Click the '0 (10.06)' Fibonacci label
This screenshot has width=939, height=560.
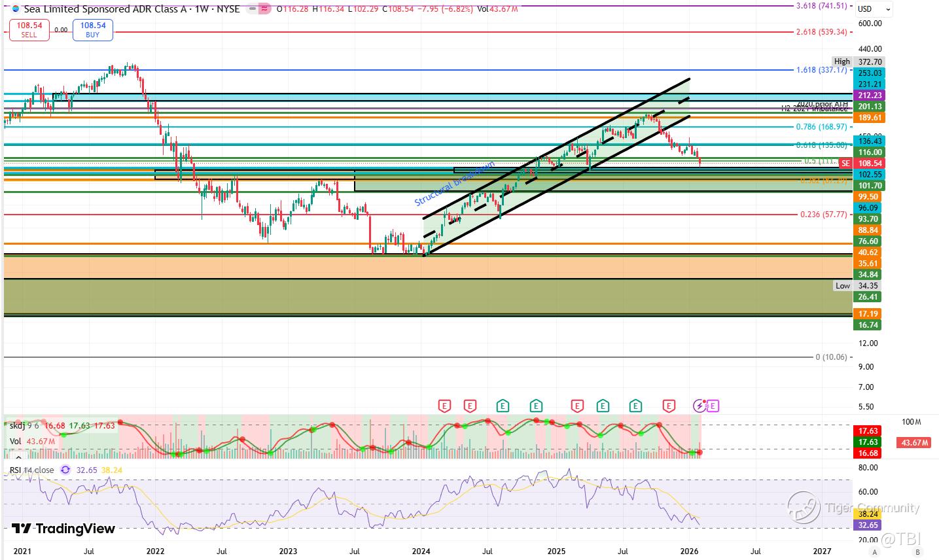831,357
